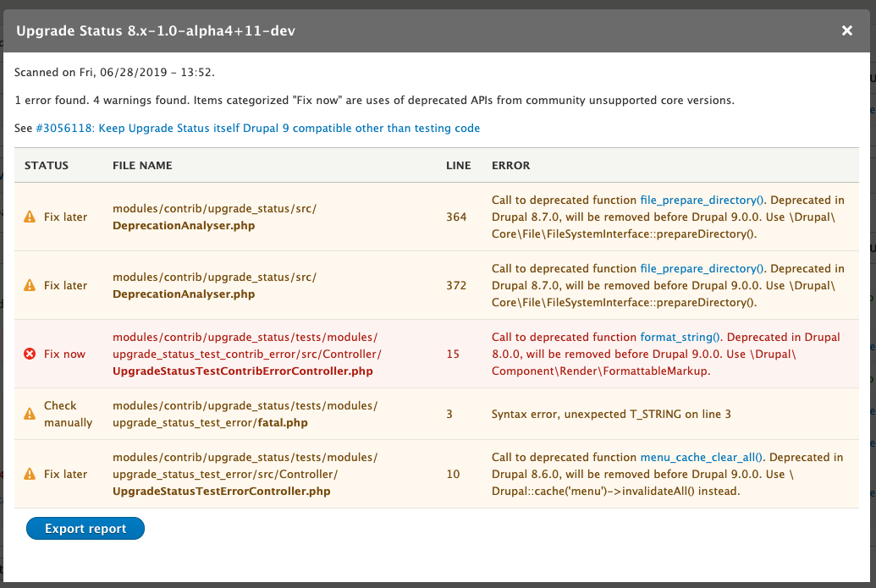Click DeprecationAnalyser.php in line 372 row
The image size is (876, 588).
[184, 294]
